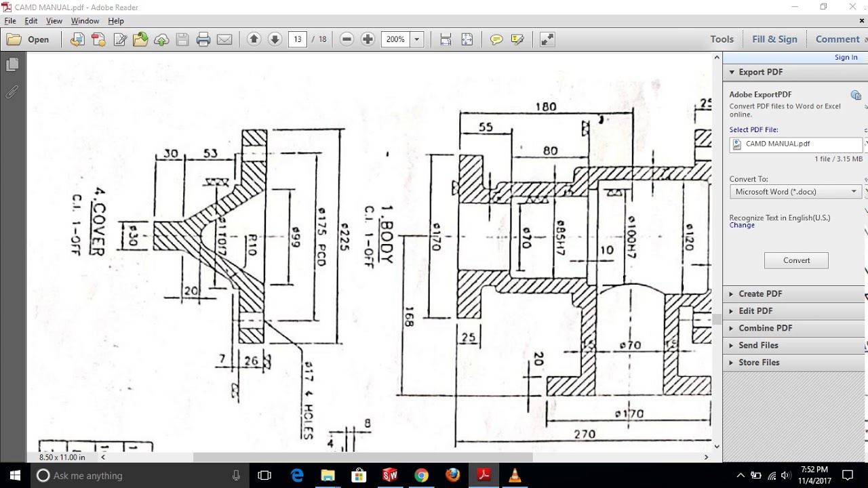The height and width of the screenshot is (488, 868).
Task: Open the View menu
Action: [x=54, y=21]
